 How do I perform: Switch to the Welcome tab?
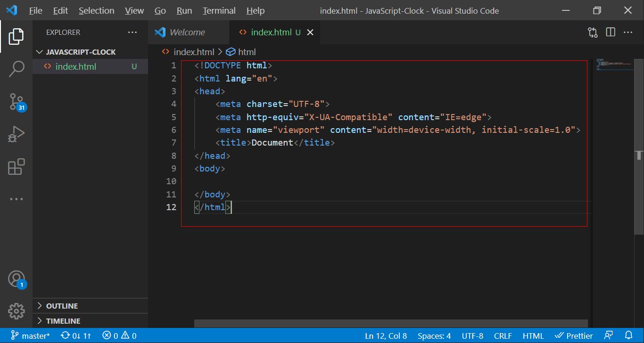coord(188,33)
